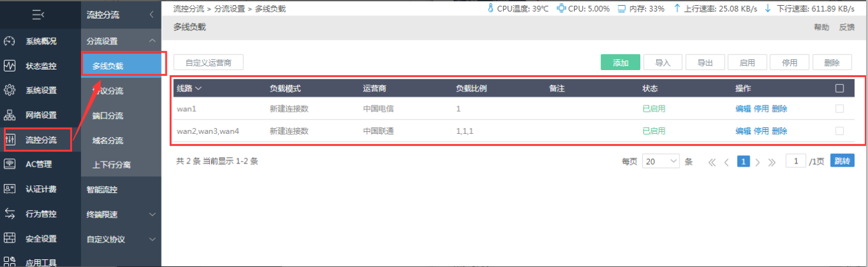Click the 系统概况 dashboard icon

(10, 41)
